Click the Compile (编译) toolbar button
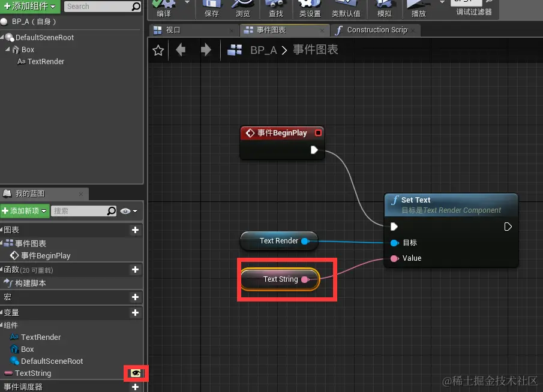543x392 pixels. pyautogui.click(x=163, y=8)
